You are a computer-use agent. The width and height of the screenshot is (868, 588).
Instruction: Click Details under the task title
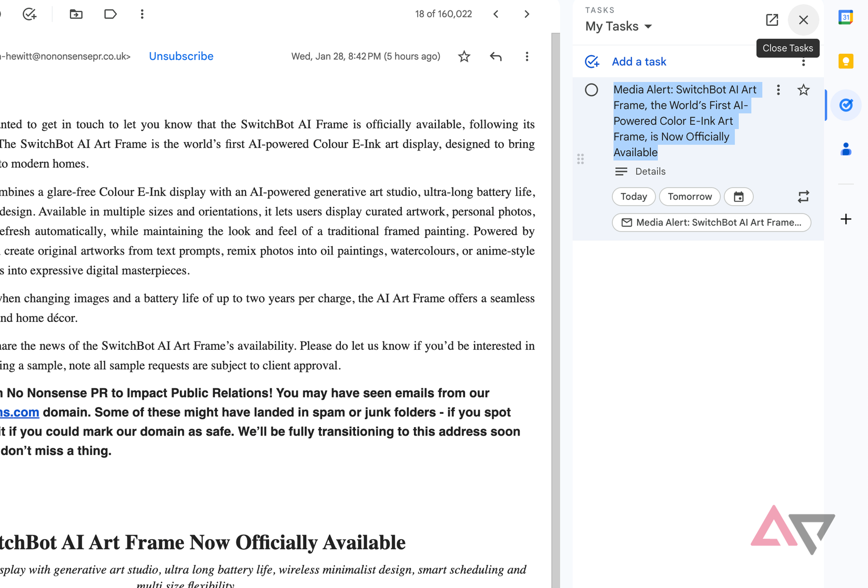(650, 171)
